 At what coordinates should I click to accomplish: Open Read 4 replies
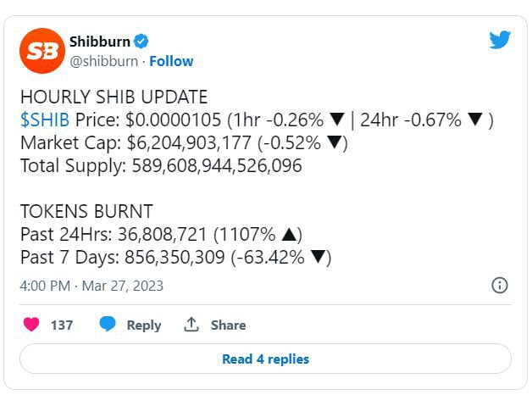265,359
